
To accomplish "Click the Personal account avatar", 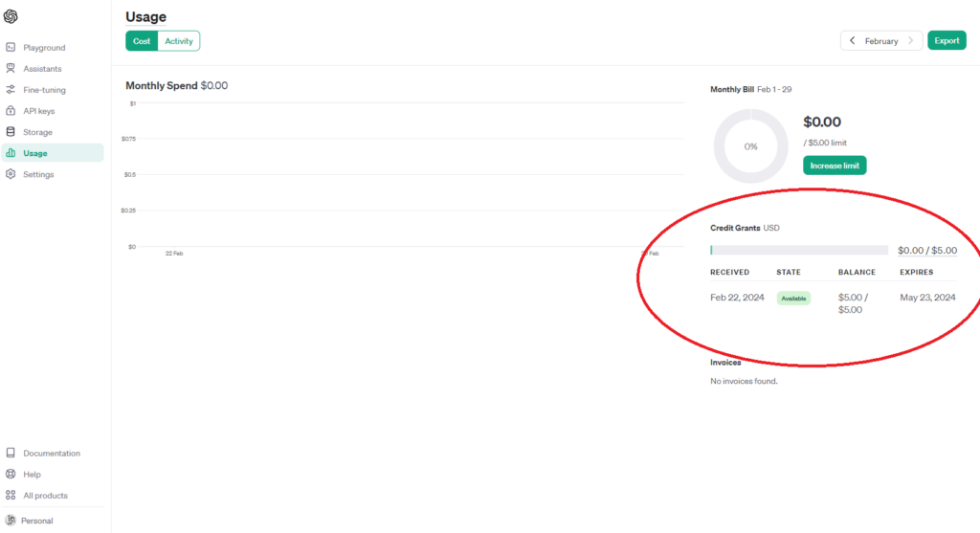I will (x=11, y=521).
